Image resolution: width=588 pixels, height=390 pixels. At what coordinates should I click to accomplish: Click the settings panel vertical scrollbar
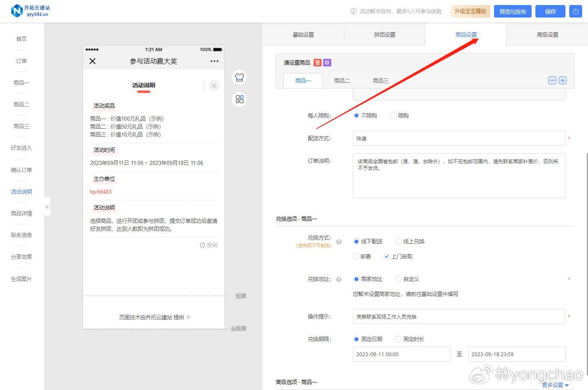(586, 265)
